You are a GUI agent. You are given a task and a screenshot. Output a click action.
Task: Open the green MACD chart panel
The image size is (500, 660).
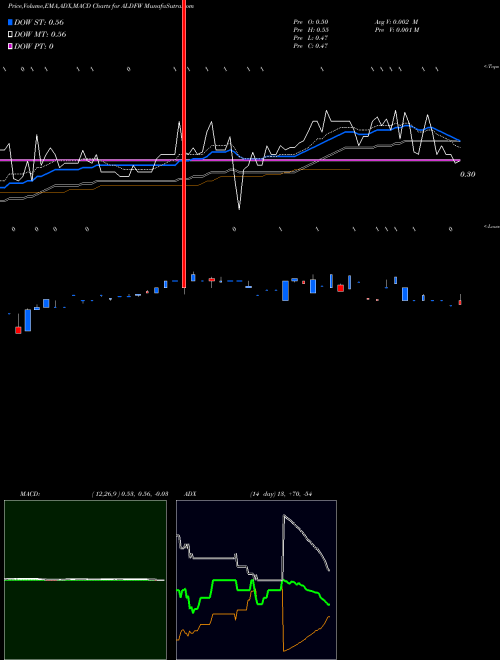(x=85, y=580)
